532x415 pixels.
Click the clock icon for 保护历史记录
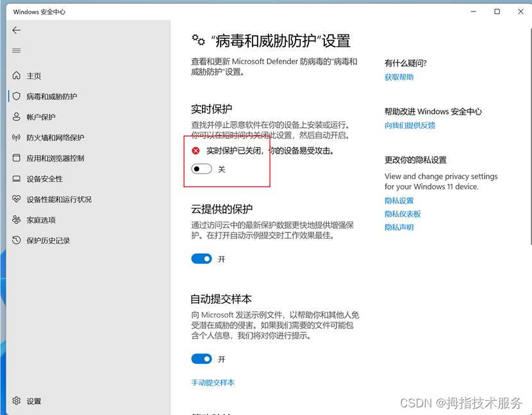pyautogui.click(x=16, y=240)
